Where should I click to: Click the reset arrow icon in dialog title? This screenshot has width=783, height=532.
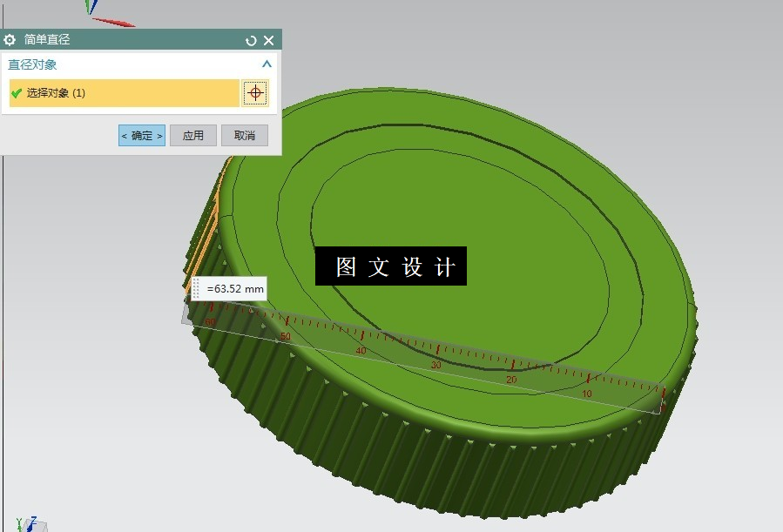tap(251, 40)
